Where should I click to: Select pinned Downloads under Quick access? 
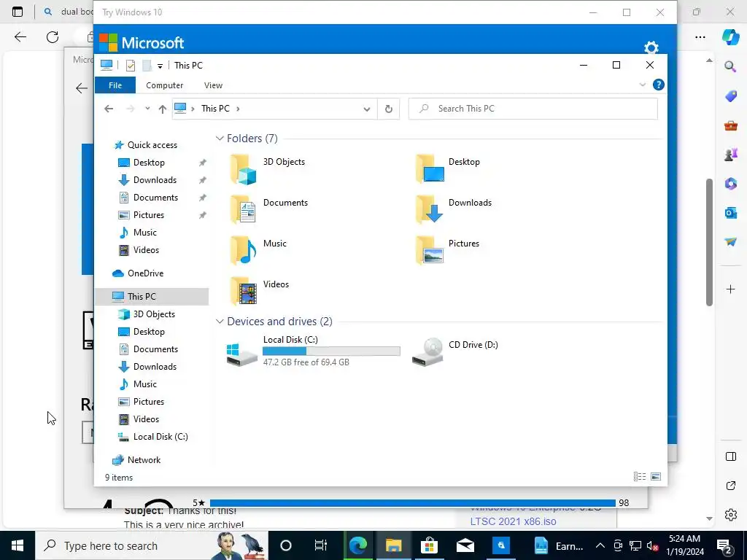click(x=155, y=180)
